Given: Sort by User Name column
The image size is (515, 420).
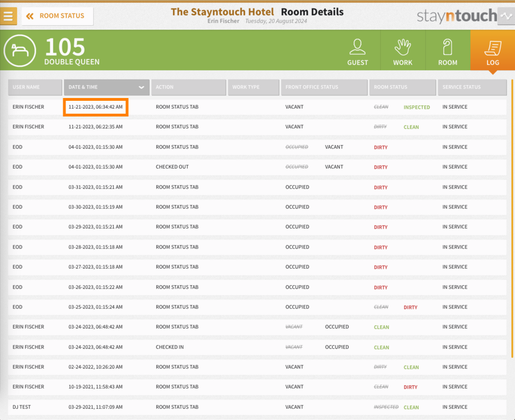Looking at the screenshot, I should [x=35, y=87].
